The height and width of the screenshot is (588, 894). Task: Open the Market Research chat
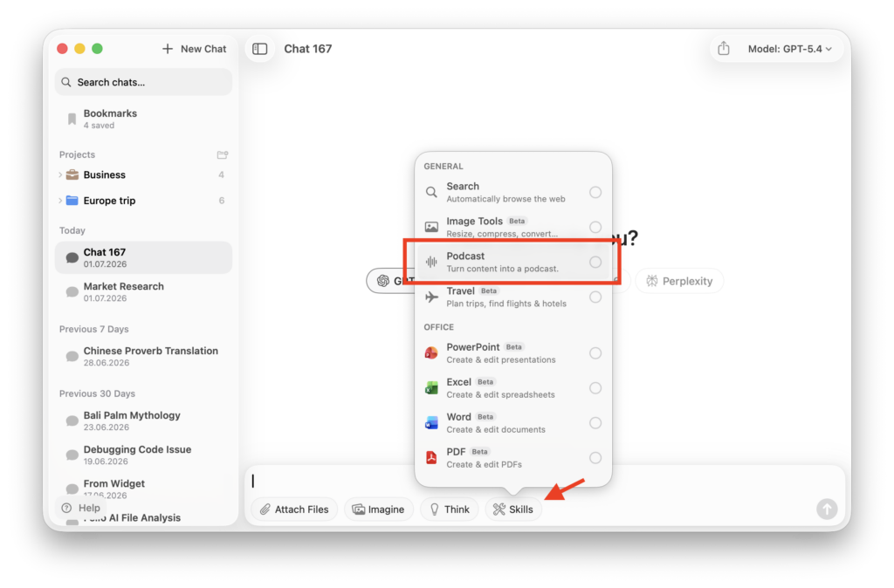tap(144, 291)
